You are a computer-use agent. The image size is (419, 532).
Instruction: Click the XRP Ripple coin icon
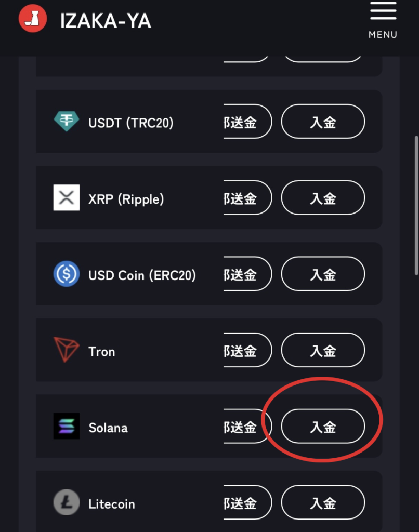(x=67, y=198)
